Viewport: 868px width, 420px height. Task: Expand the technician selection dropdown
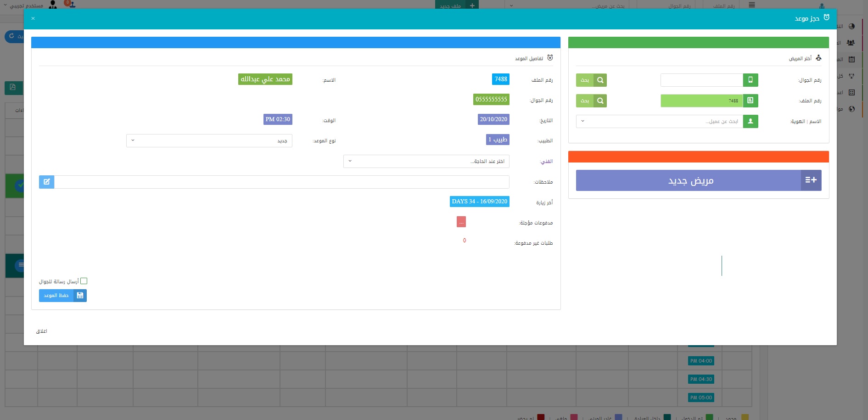point(426,161)
